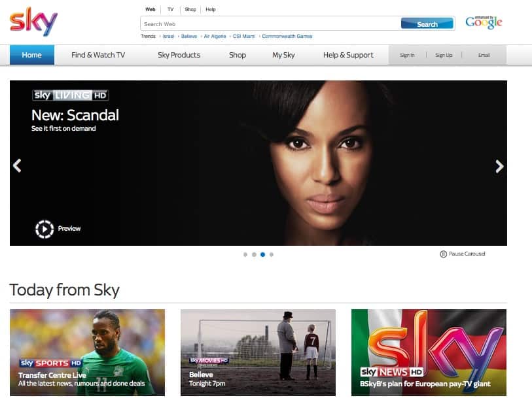Open the Find & Watch TV menu
This screenshot has width=532, height=402.
[98, 55]
